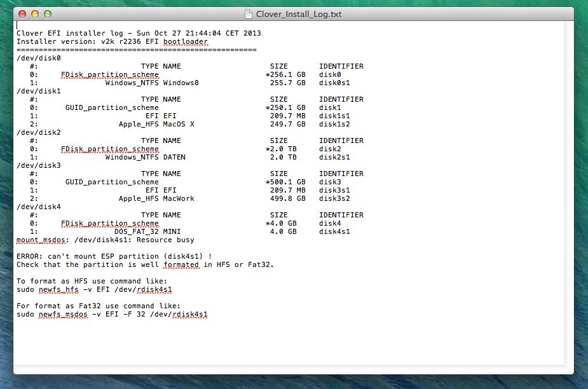Click "To format as HFS use command like:" line
Screen dimensions: 588x389
(x=92, y=281)
